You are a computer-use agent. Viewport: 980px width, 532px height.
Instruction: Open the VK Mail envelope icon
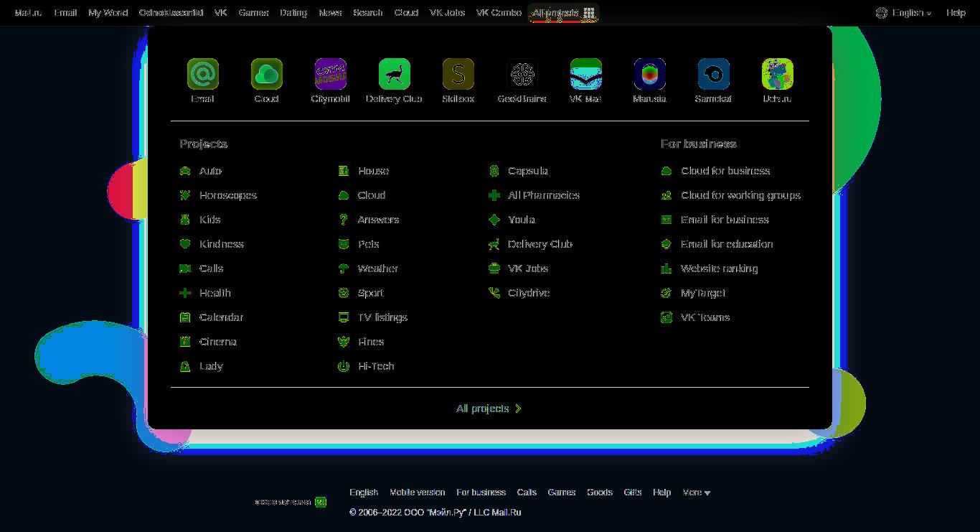point(585,74)
